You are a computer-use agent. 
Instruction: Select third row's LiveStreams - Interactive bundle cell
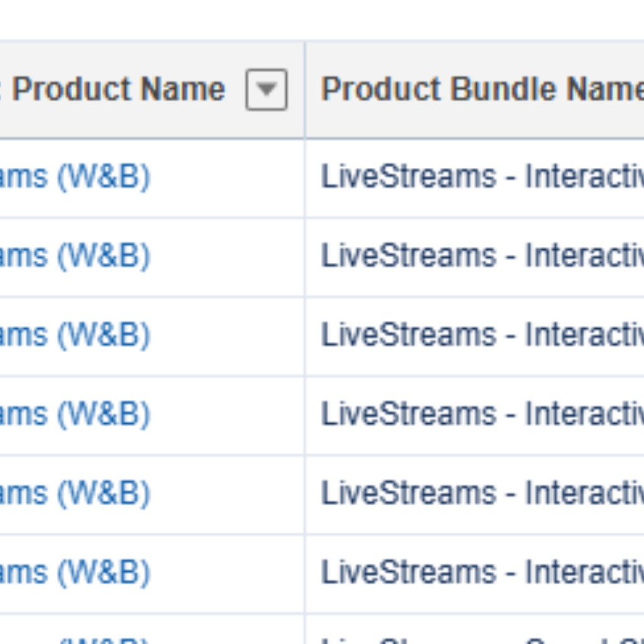475,336
